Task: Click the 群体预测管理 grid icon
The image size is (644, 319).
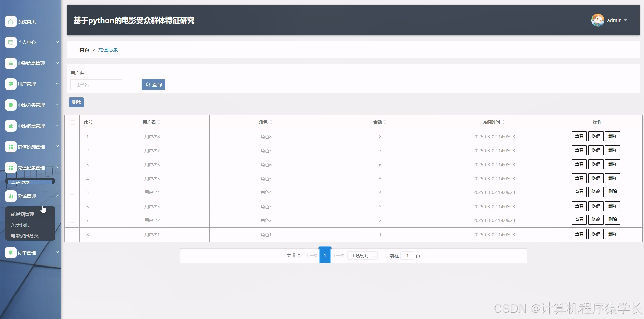Action: pos(11,147)
